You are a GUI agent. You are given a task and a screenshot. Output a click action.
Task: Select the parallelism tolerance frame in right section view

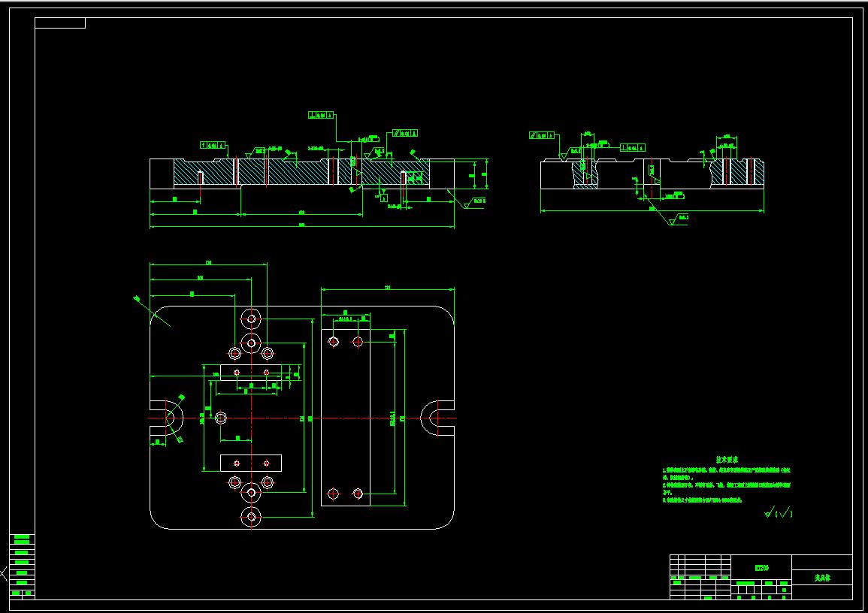coord(542,135)
